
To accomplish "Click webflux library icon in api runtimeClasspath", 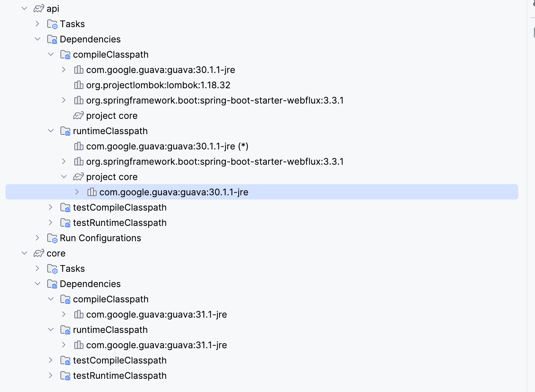I will coord(79,162).
